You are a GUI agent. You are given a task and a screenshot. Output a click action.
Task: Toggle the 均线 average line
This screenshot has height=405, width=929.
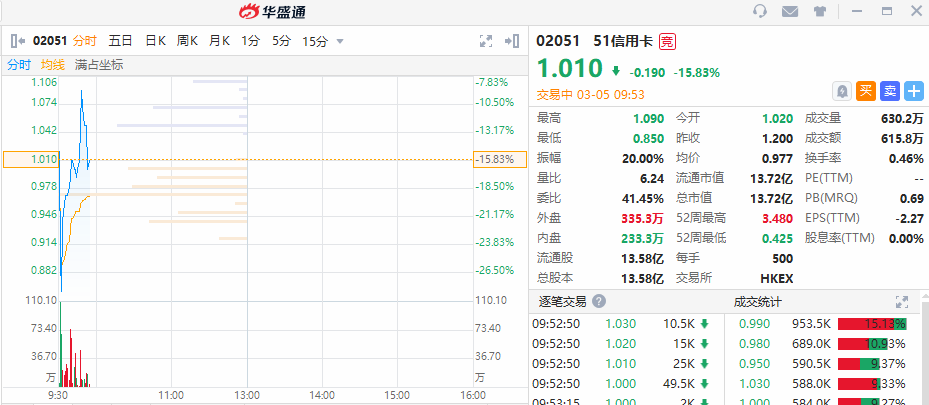point(52,65)
